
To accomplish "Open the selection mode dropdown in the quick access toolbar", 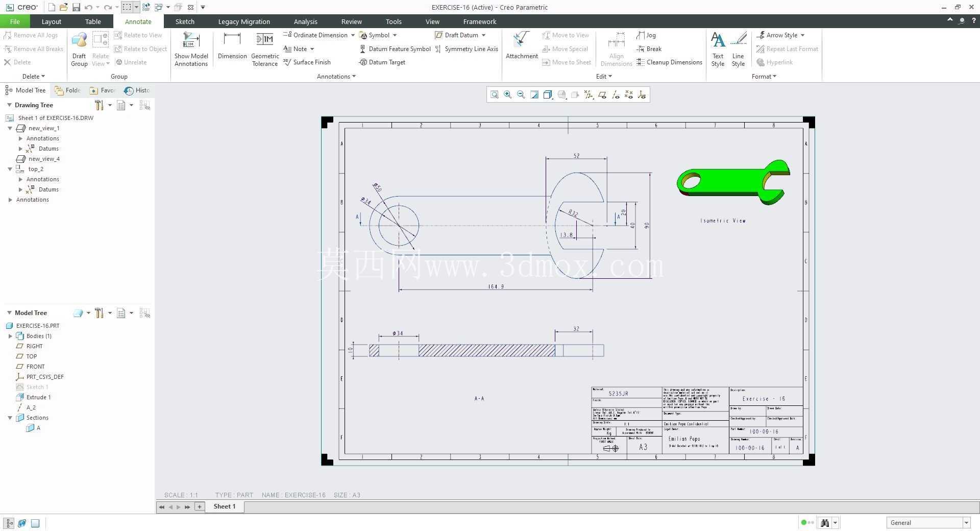I will [x=136, y=7].
